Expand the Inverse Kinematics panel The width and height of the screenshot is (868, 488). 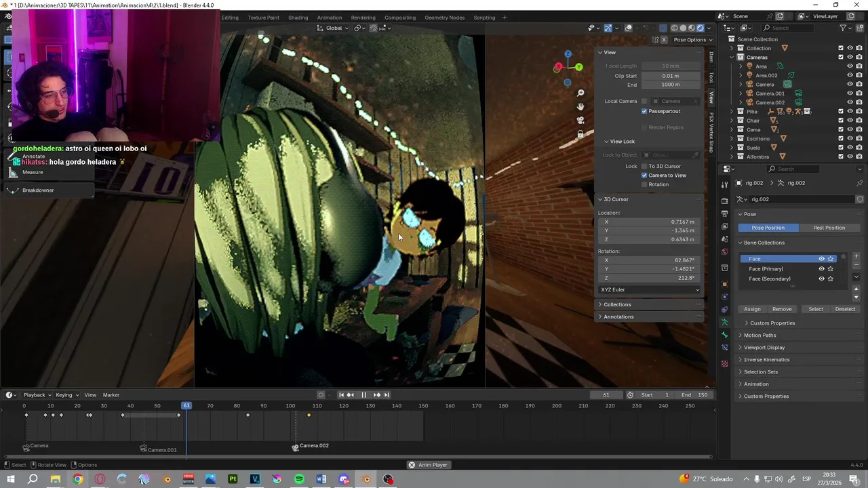[766, 360]
